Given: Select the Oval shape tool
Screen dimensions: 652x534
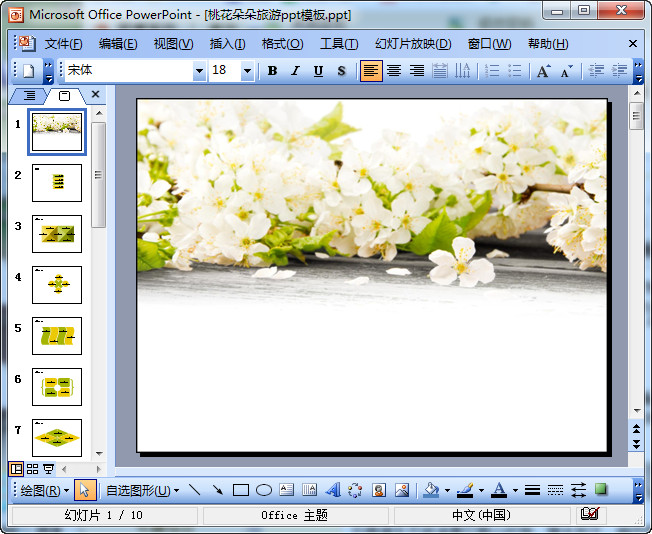Looking at the screenshot, I should pyautogui.click(x=264, y=490).
